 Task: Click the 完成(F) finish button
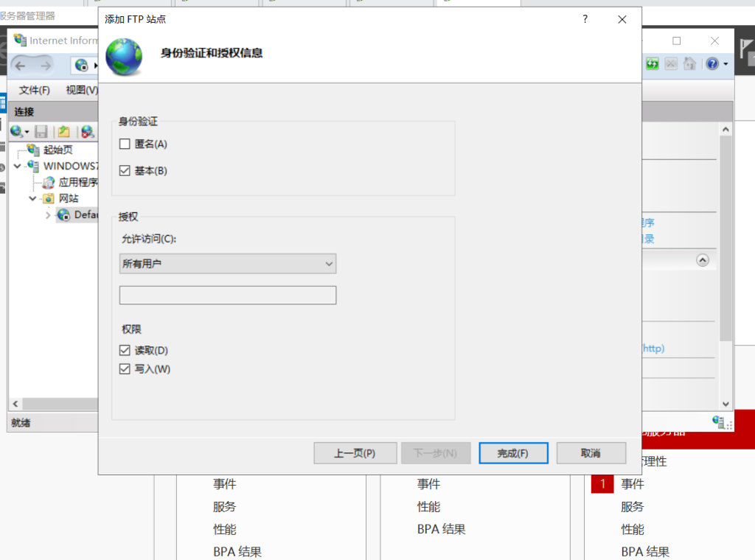[513, 453]
